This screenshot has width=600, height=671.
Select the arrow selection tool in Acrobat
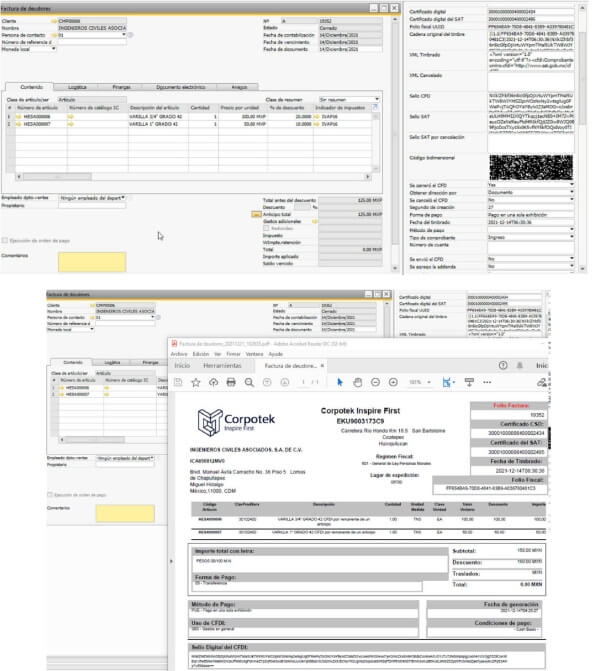(x=340, y=382)
